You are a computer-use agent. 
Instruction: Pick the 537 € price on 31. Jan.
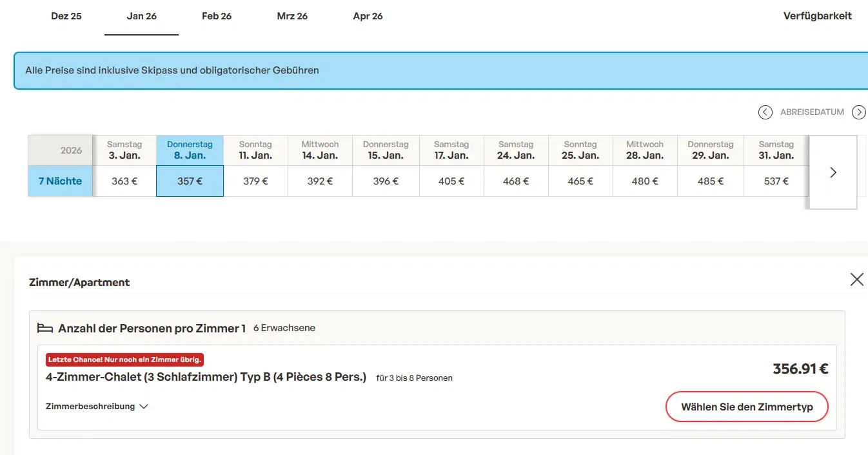(x=776, y=181)
